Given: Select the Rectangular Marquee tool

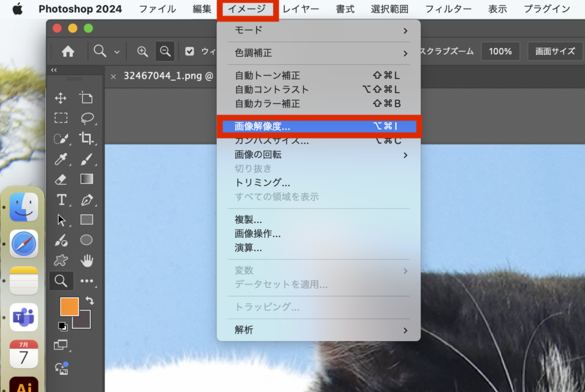Looking at the screenshot, I should coord(61,118).
